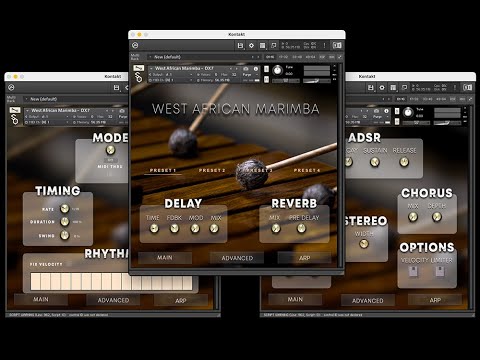Toggle Mute button in right window header
480x360 pixels.
tap(397, 121)
